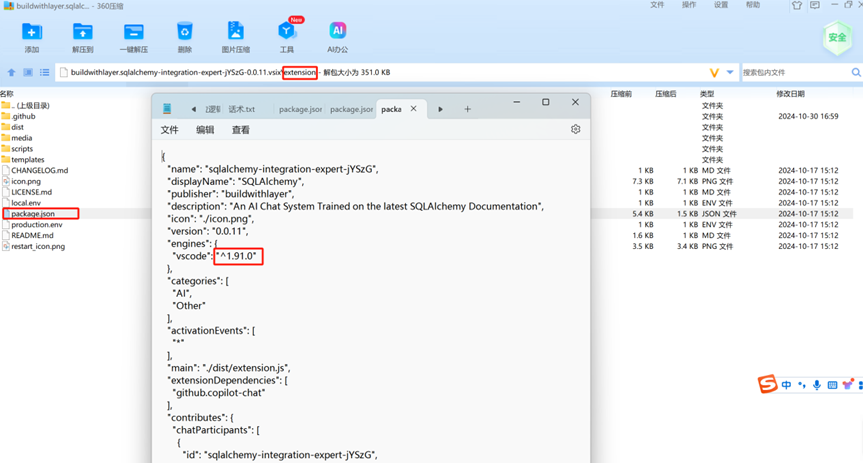Click the Sogou input method S icon
Screen dimensions: 863x463
pyautogui.click(x=767, y=385)
